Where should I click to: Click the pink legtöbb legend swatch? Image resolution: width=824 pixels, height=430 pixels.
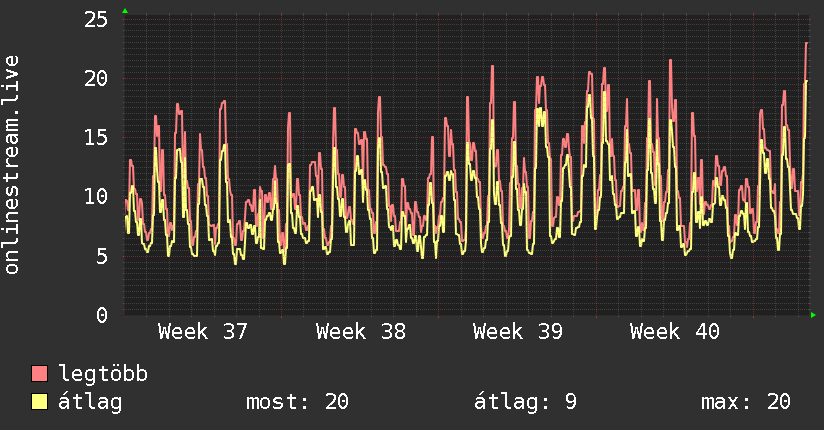point(39,373)
